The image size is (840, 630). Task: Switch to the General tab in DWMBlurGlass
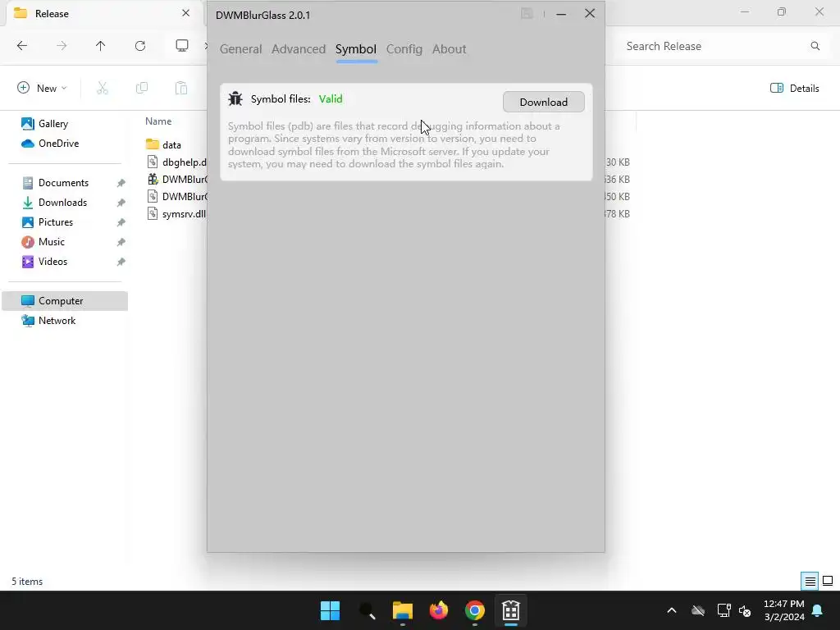tap(240, 48)
